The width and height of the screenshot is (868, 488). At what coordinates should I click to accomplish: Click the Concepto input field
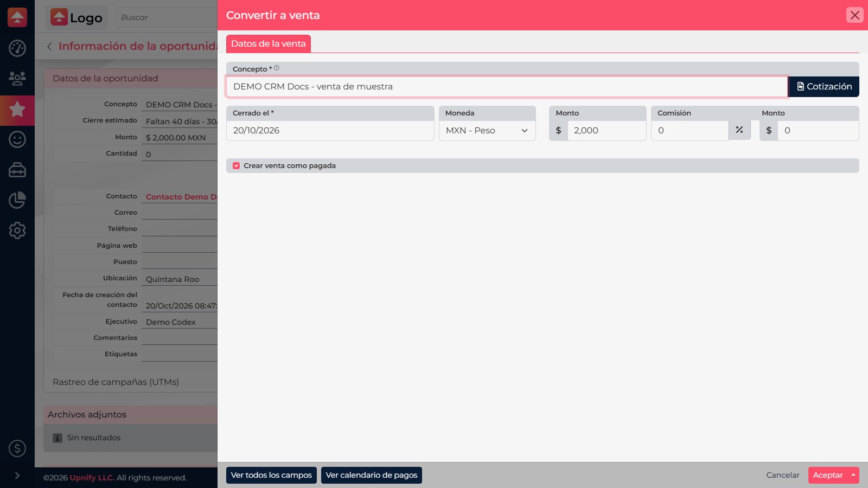(x=507, y=87)
